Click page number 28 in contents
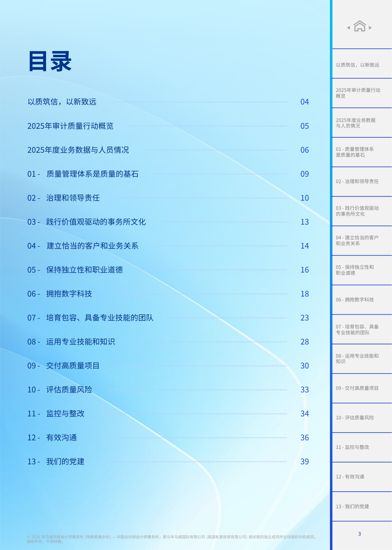 pyautogui.click(x=304, y=342)
